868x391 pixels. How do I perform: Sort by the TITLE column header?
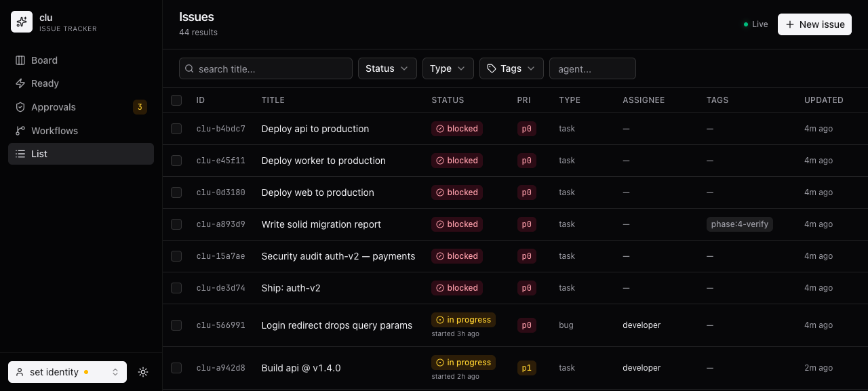click(273, 100)
